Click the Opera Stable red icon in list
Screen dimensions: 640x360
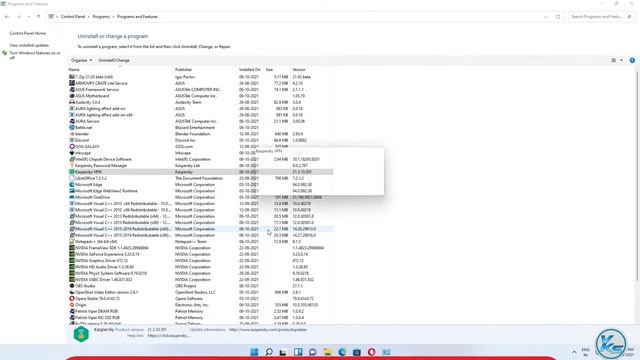[x=72, y=298]
